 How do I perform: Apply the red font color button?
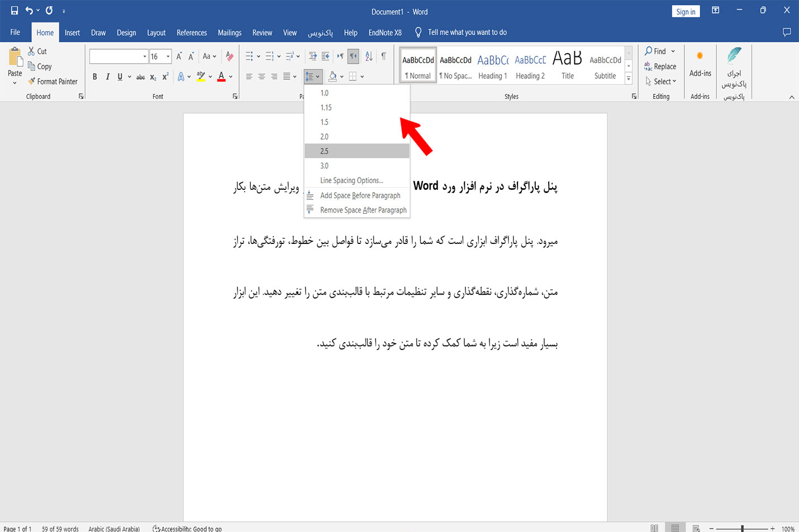(x=221, y=77)
